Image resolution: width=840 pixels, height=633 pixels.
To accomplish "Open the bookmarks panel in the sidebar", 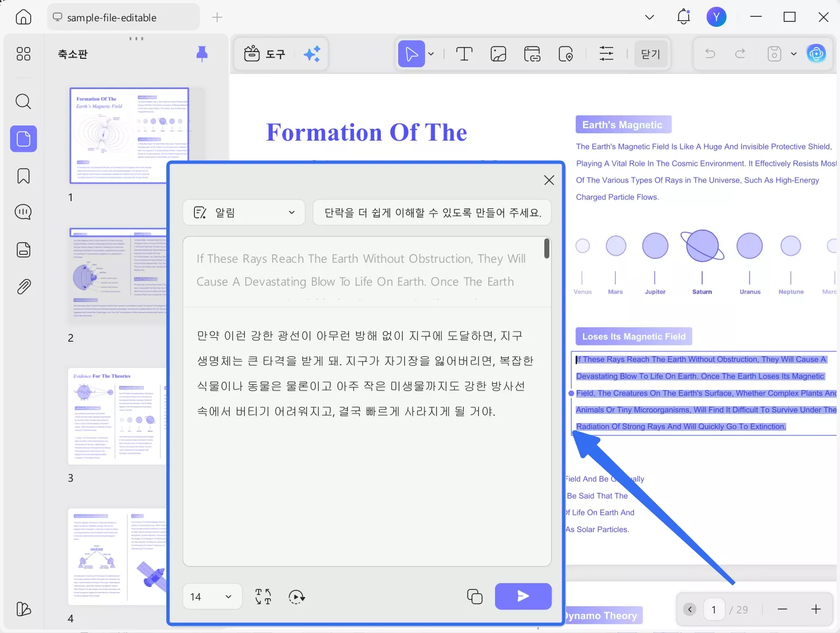I will coord(23,175).
